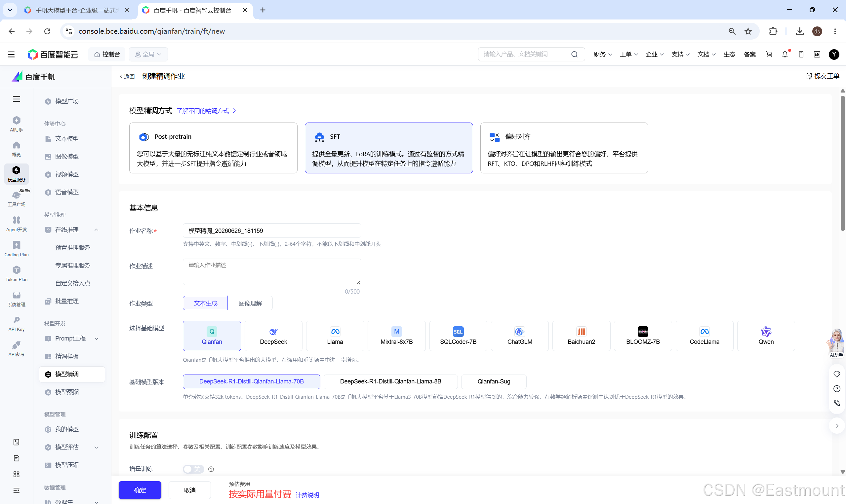Expand the Prompt工程 sidebar group
846x504 pixels.
(x=97, y=339)
